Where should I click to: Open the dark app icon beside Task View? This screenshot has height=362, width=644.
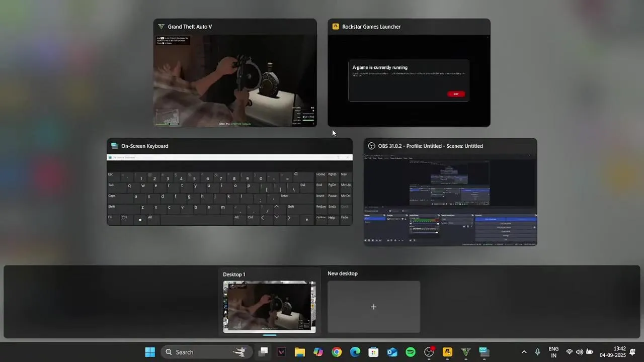coord(281,352)
